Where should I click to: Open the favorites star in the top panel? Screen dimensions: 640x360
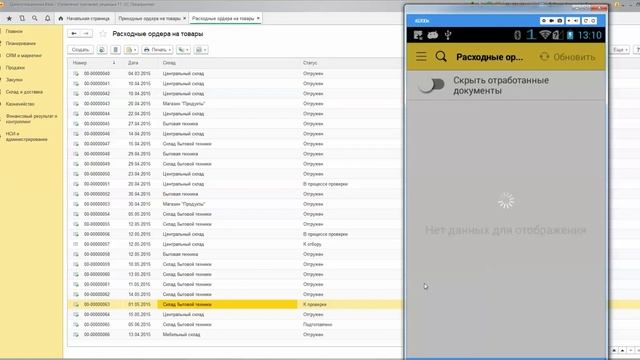9,18
